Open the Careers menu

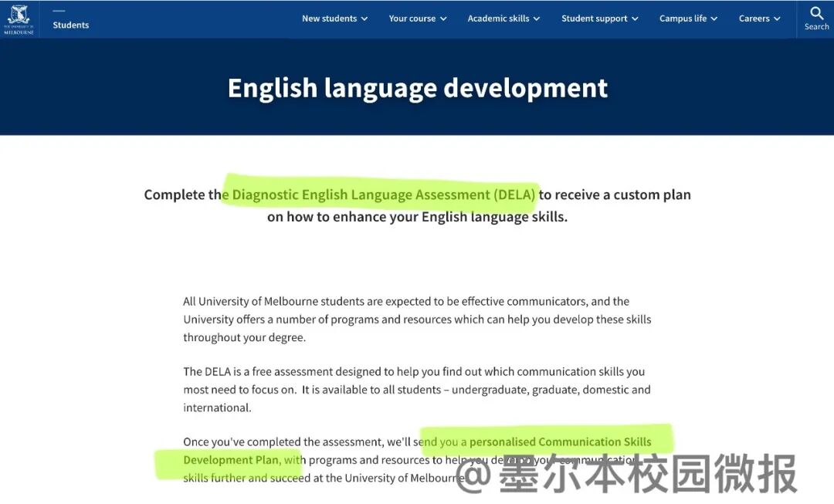tap(760, 19)
